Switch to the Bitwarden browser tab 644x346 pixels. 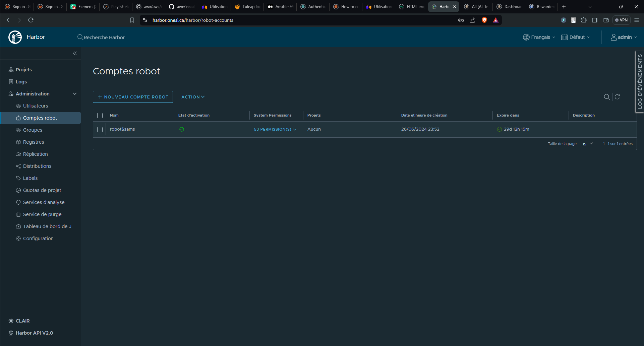click(542, 7)
